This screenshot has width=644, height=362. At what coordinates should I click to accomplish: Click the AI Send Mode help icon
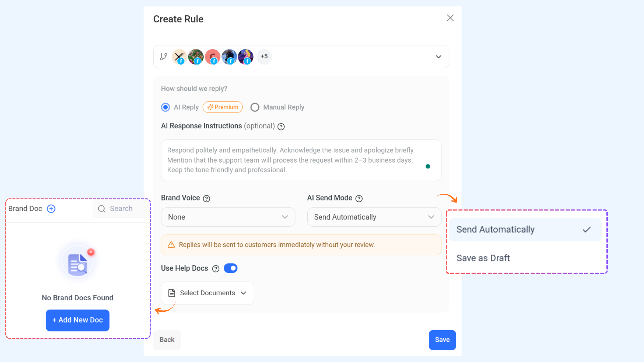[359, 198]
